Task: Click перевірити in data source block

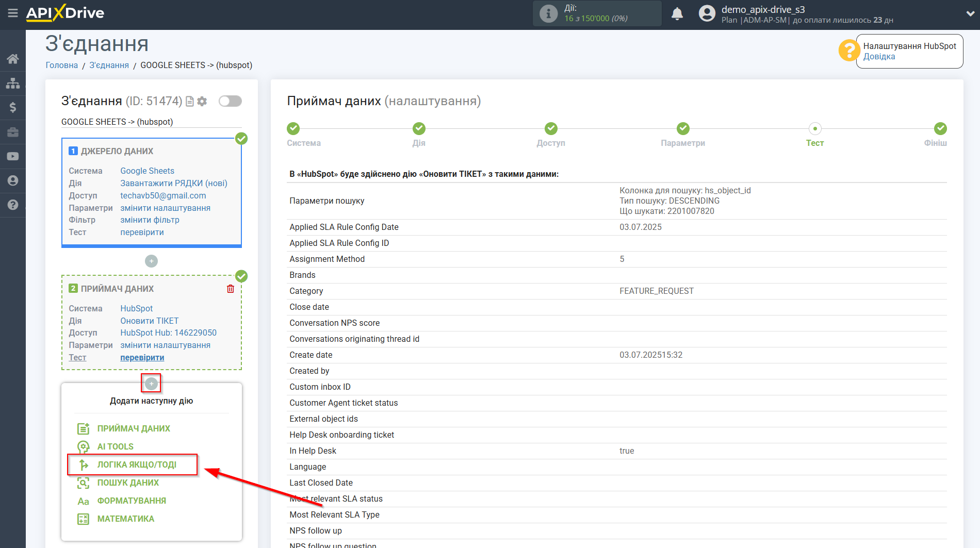Action: pyautogui.click(x=142, y=232)
